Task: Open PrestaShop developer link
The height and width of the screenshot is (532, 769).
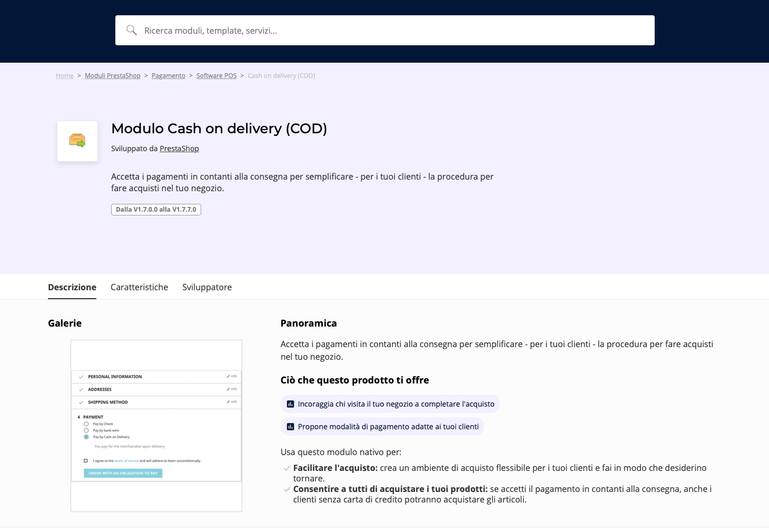Action: (x=179, y=149)
